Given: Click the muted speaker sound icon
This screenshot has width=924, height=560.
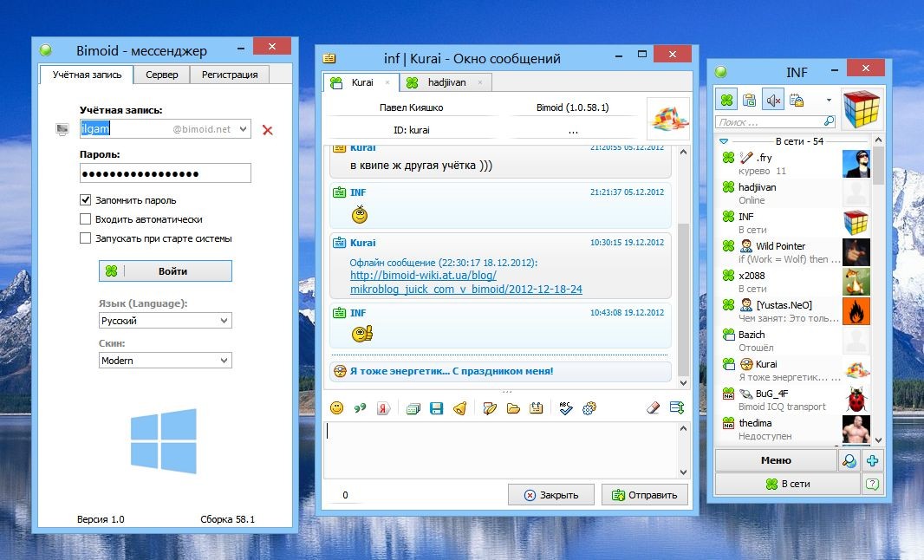Looking at the screenshot, I should point(772,101).
